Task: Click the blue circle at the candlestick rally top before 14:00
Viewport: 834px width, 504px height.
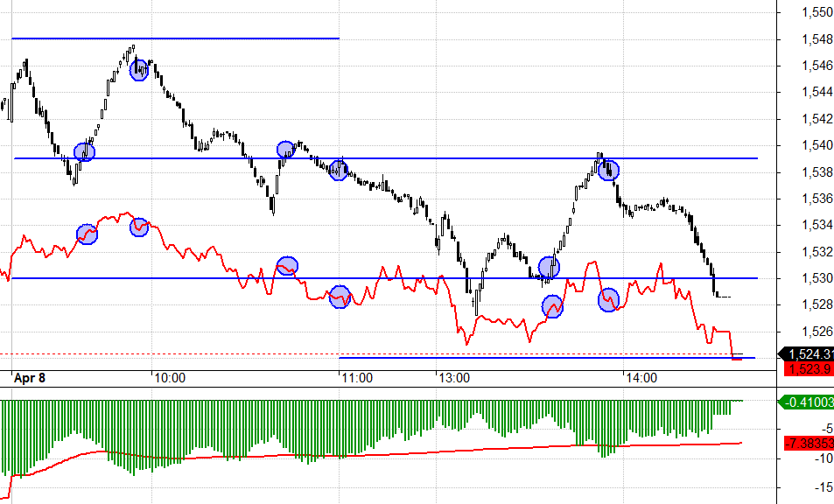Action: 609,170
